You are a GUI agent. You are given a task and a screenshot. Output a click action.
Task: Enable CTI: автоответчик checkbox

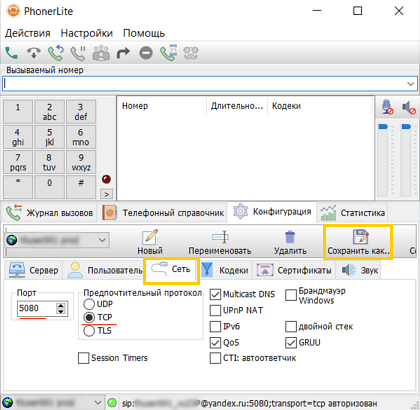point(215,358)
